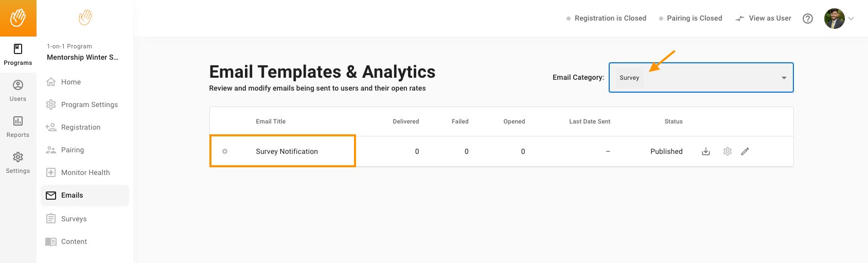868x263 pixels.
Task: Click the Survey Notification email title
Action: click(287, 151)
